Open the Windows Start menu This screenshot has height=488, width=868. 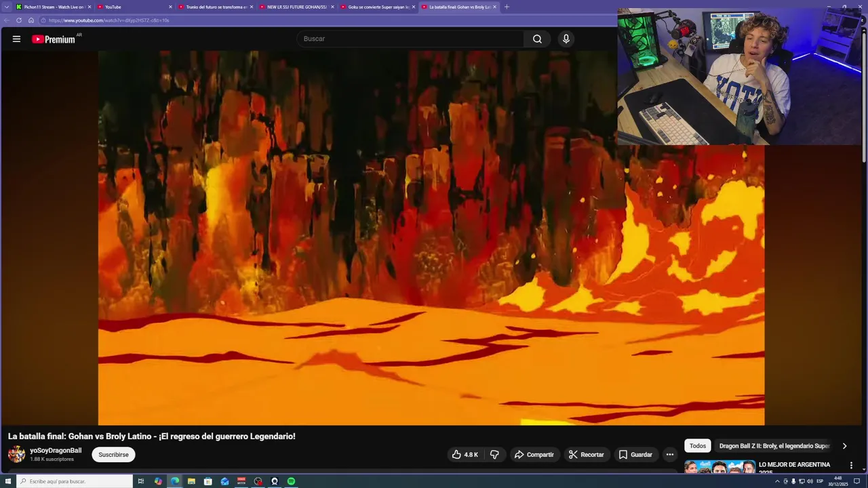(8, 481)
